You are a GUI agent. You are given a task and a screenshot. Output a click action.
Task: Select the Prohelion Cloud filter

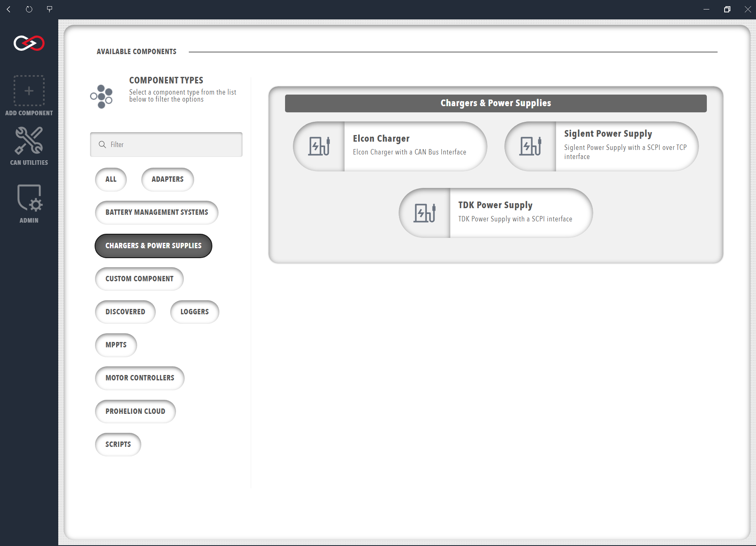point(136,411)
